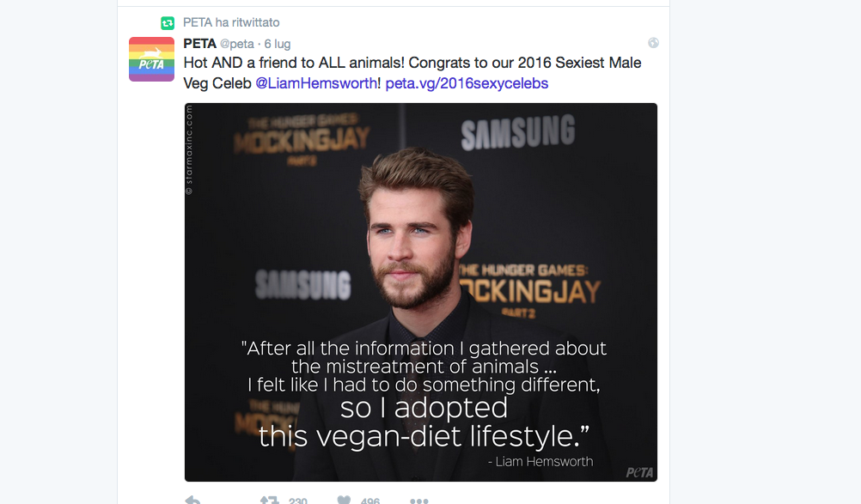
Task: Retweet the PETA tweet
Action: pyautogui.click(x=269, y=501)
